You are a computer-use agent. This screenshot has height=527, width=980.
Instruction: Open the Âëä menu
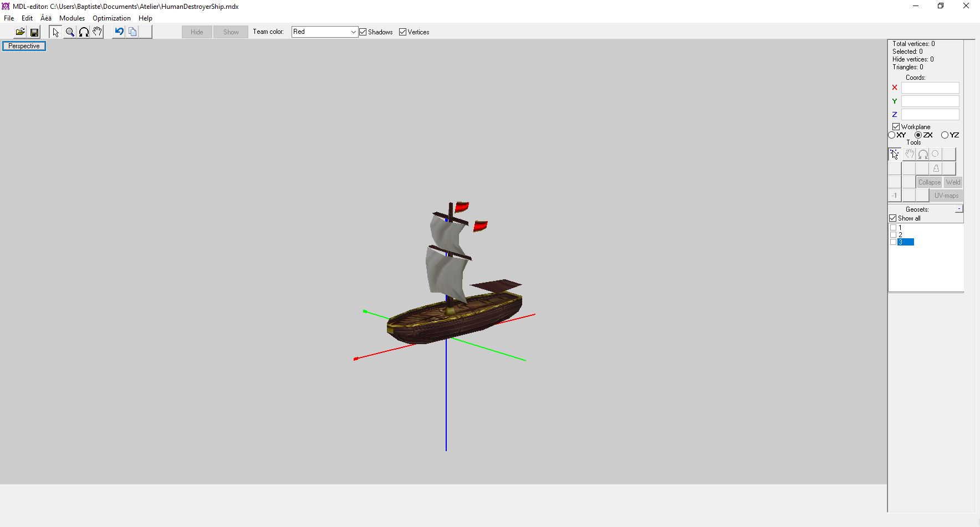click(x=46, y=18)
